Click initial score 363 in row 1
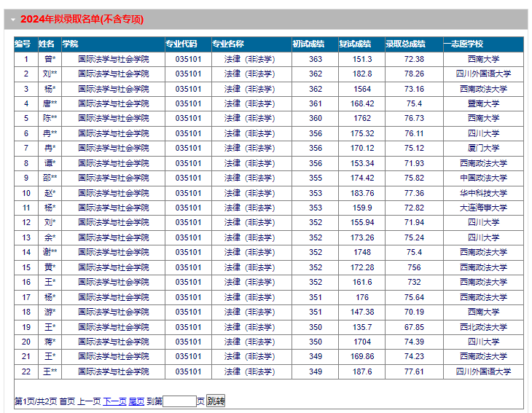The height and width of the screenshot is (413, 532). pyautogui.click(x=316, y=59)
